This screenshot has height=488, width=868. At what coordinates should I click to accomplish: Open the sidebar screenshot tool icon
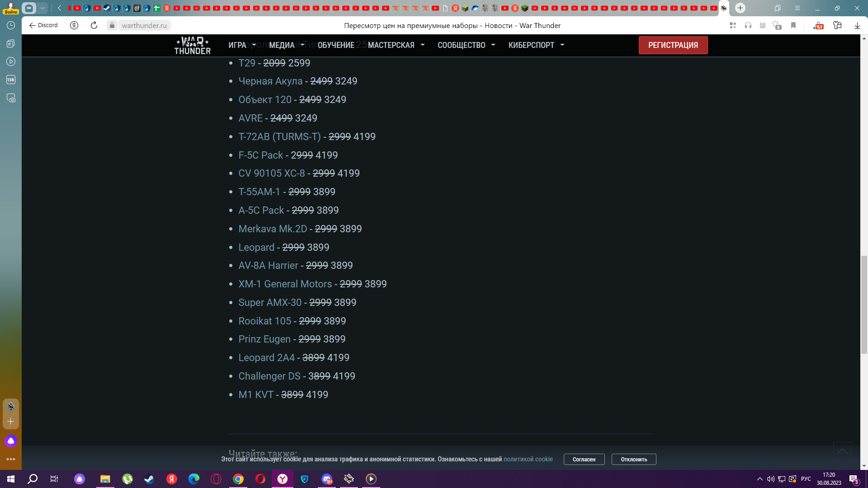[x=11, y=98]
